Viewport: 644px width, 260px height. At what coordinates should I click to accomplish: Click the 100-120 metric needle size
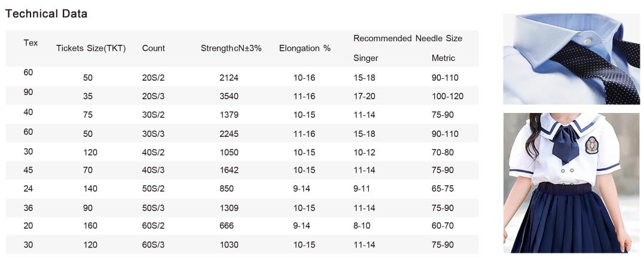click(447, 96)
